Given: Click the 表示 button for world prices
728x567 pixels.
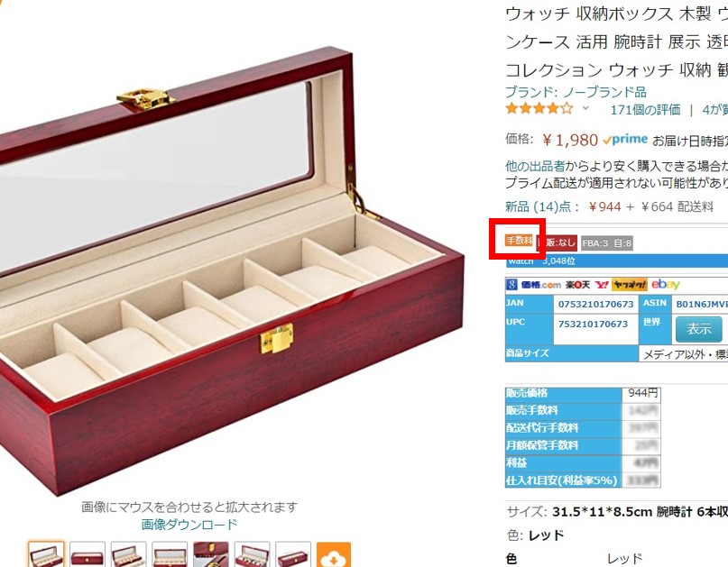Looking at the screenshot, I should (699, 329).
